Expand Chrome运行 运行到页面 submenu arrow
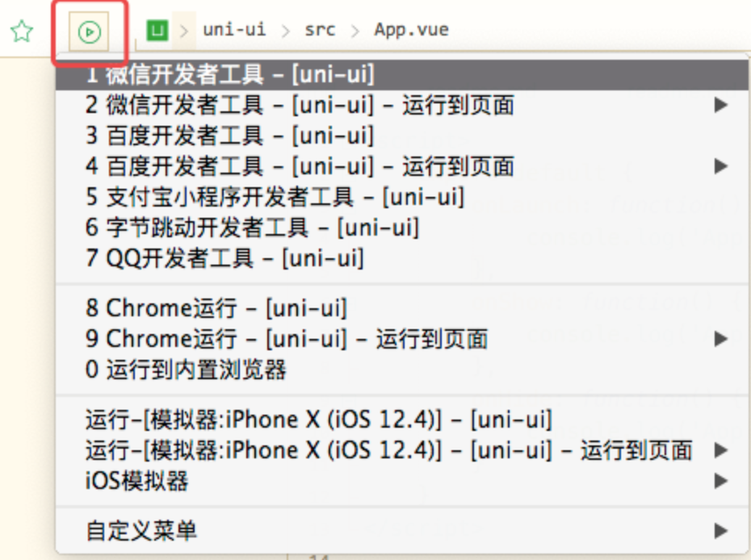The height and width of the screenshot is (560, 751). [720, 339]
